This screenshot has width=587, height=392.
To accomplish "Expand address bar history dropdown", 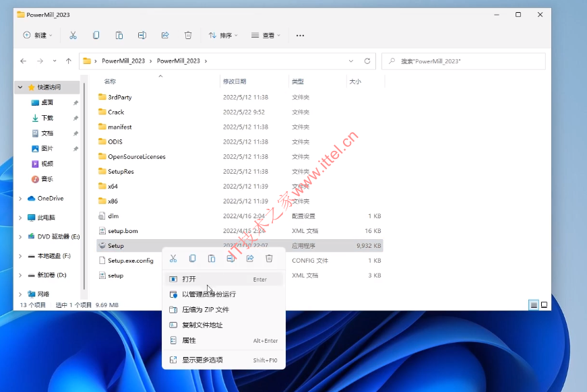I will point(350,61).
